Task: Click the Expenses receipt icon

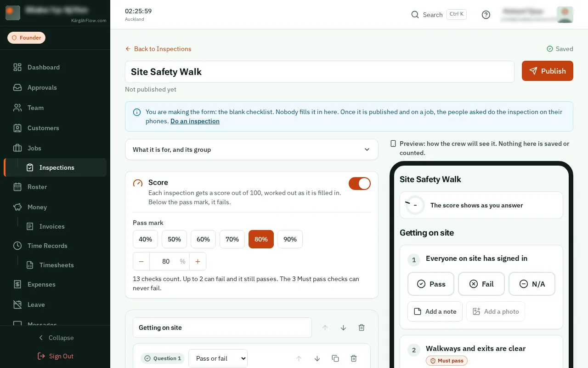Action: (17, 284)
